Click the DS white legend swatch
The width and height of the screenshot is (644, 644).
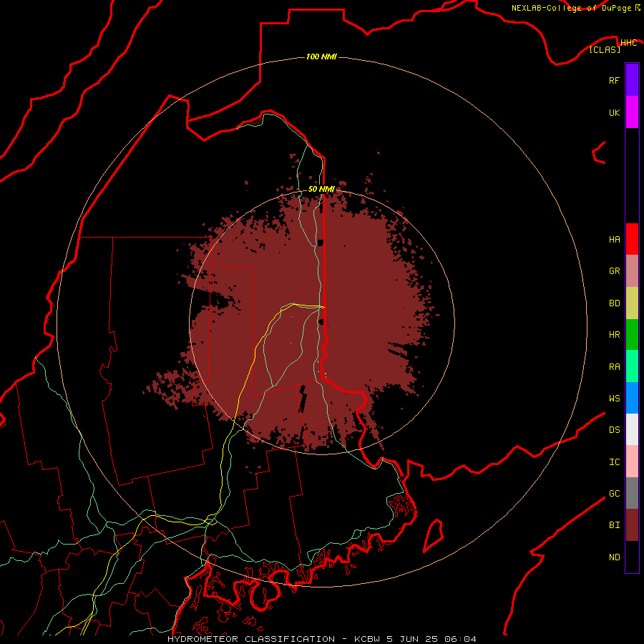632,429
